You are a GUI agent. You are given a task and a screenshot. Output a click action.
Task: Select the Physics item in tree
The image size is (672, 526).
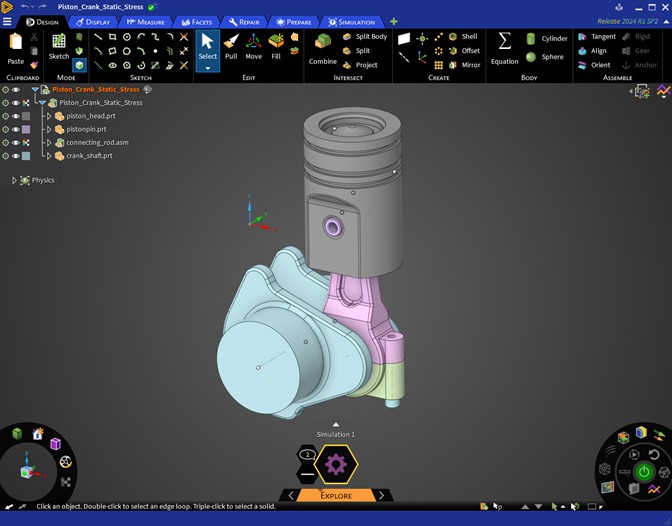[x=43, y=180]
